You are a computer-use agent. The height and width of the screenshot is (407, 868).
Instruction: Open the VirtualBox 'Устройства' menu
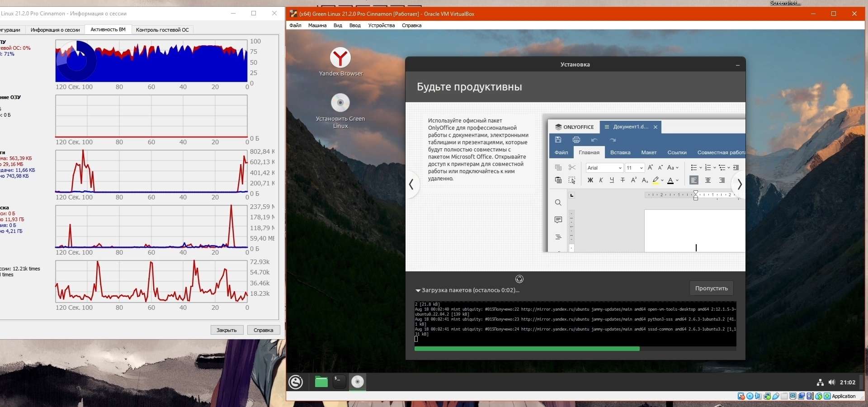pyautogui.click(x=382, y=25)
